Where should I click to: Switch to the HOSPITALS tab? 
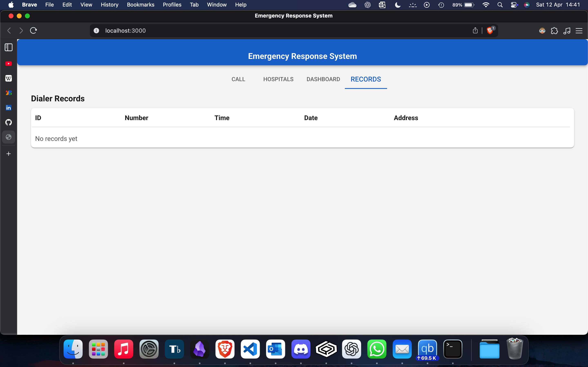pos(278,79)
